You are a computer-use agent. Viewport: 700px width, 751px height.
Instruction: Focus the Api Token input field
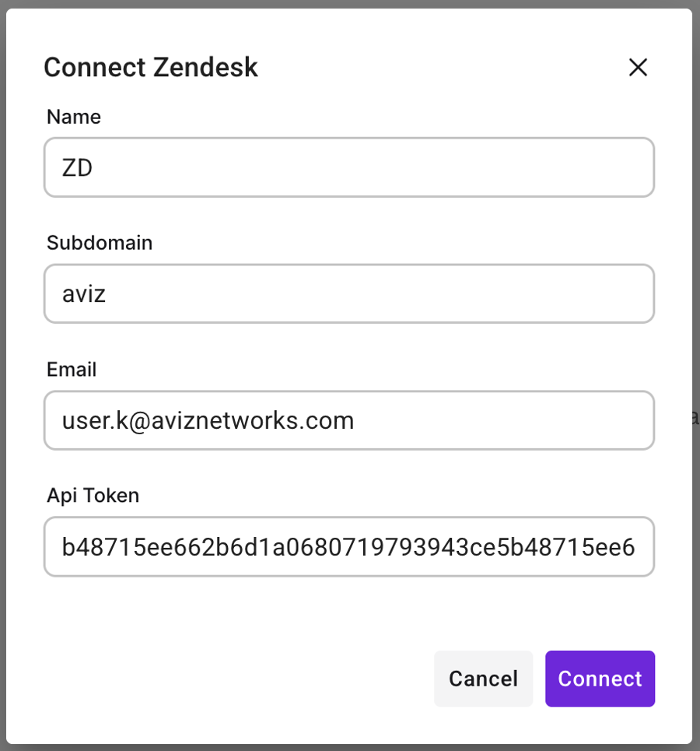(348, 547)
